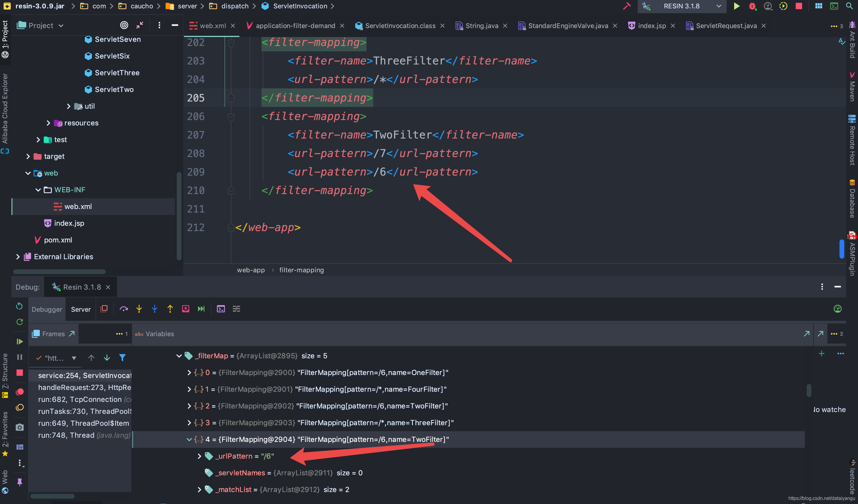Expand the _matchList variable
This screenshot has width=858, height=504.
coord(199,490)
